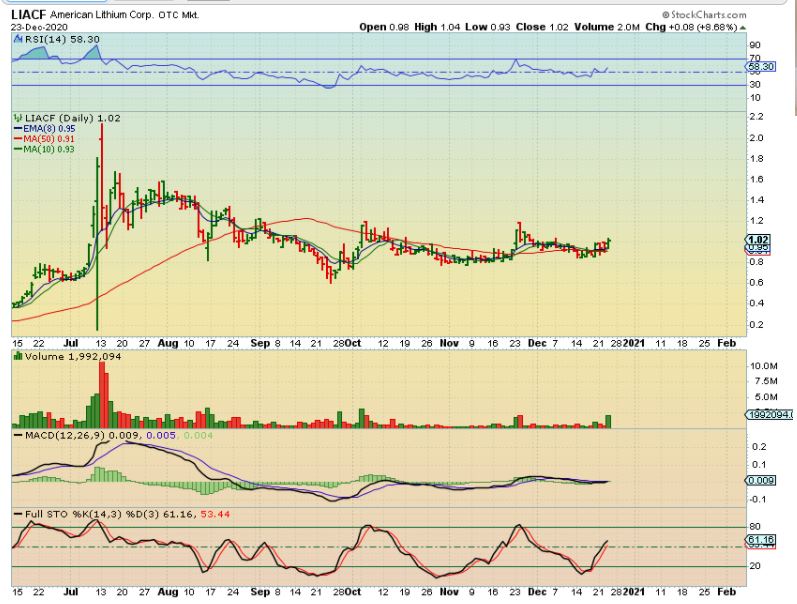797x604 pixels.
Task: Click the Aug label on price axis
Action: [x=168, y=343]
